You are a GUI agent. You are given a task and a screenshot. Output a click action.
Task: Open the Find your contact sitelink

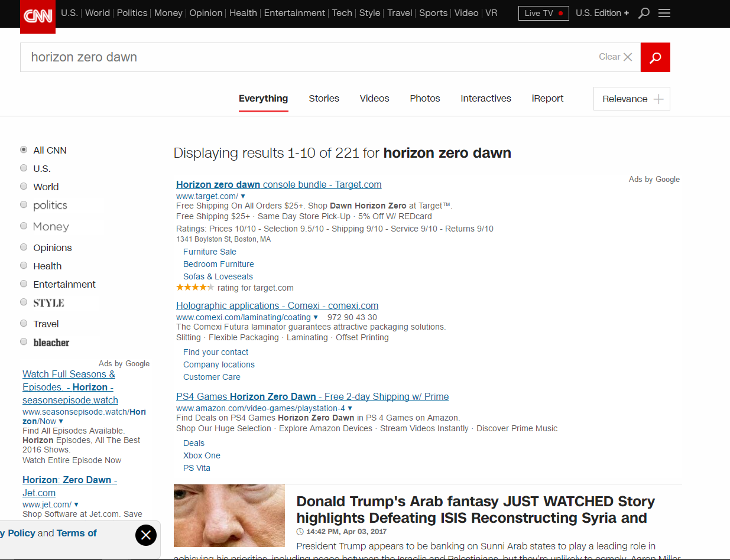pyautogui.click(x=216, y=352)
